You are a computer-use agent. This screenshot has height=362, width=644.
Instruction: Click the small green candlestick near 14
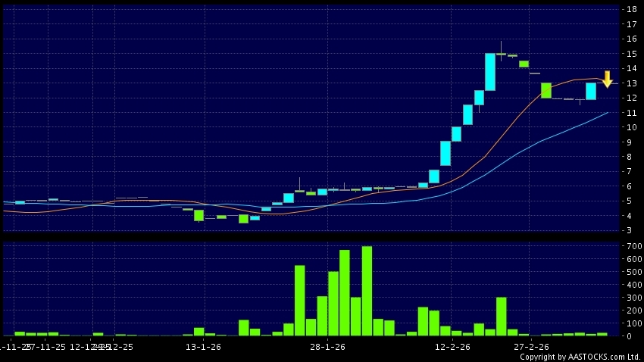pos(524,64)
